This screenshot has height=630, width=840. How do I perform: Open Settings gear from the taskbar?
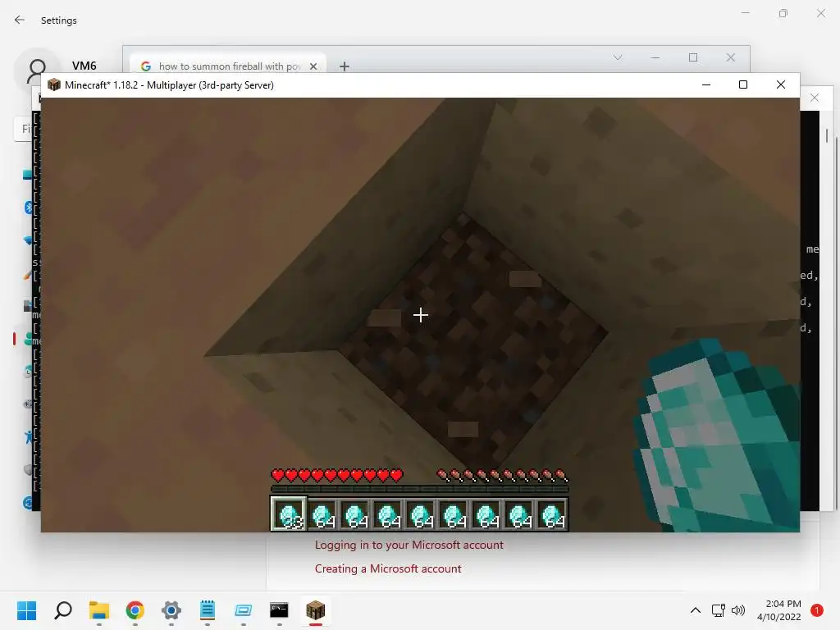pos(171,610)
